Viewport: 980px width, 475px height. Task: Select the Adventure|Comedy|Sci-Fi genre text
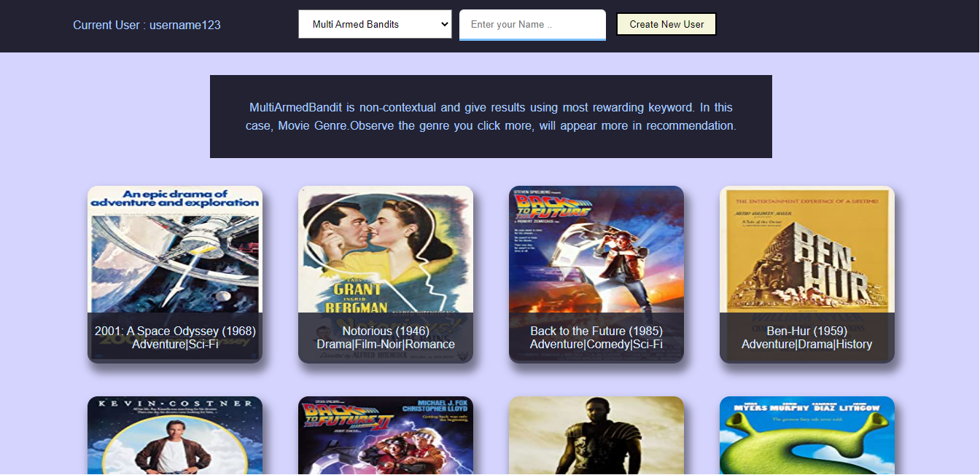tap(596, 345)
